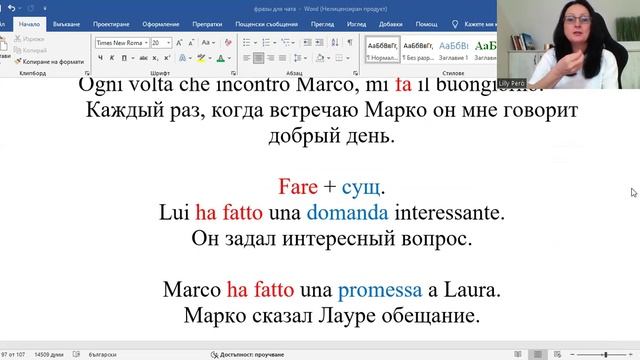This screenshot has height=360, width=640.
Task: Activate Format Painter (Копиране на формати)
Action: pos(49,62)
